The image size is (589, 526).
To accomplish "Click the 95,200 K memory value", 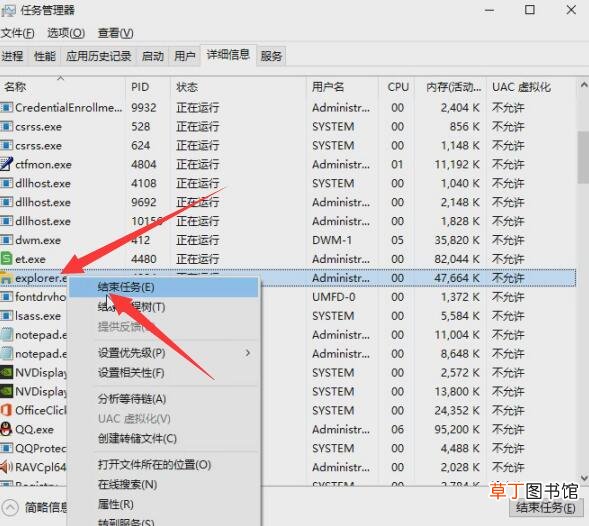I will [457, 429].
